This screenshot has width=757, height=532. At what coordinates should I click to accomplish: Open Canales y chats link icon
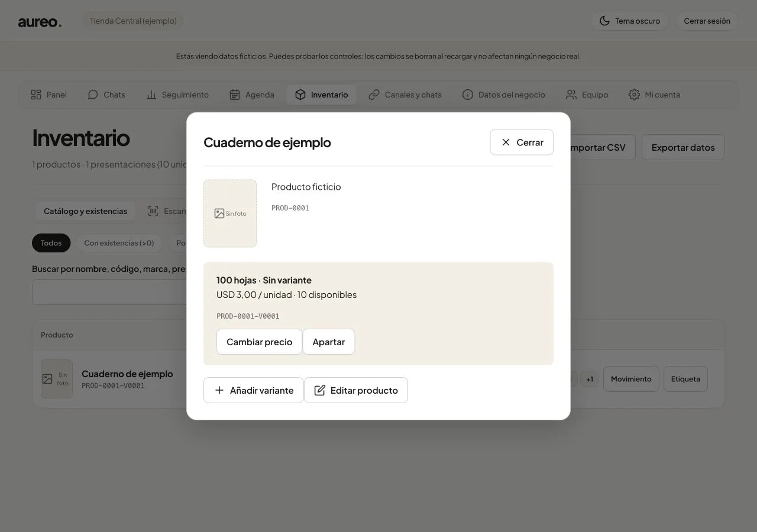374,95
